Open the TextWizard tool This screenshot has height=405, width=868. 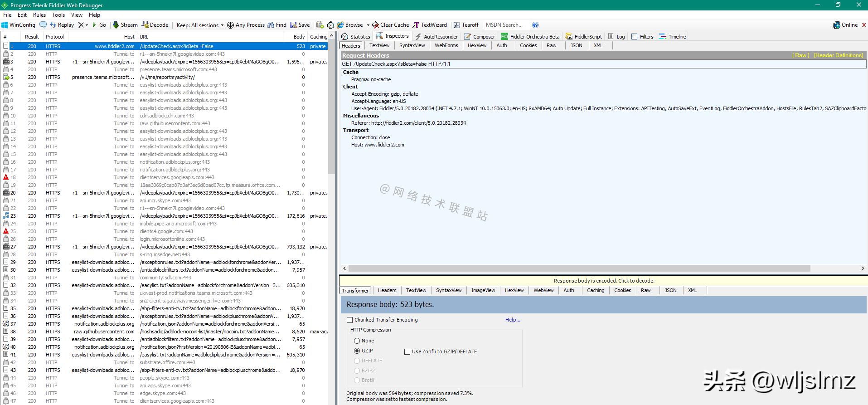point(429,25)
